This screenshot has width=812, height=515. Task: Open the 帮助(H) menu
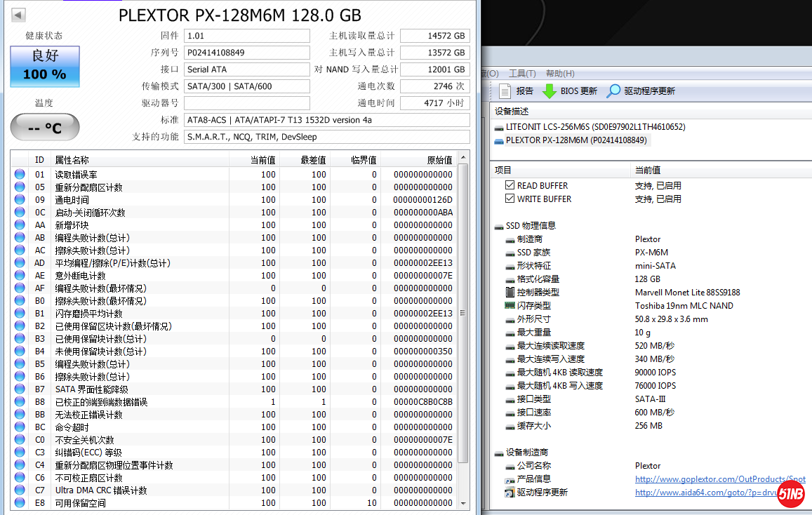(x=559, y=74)
